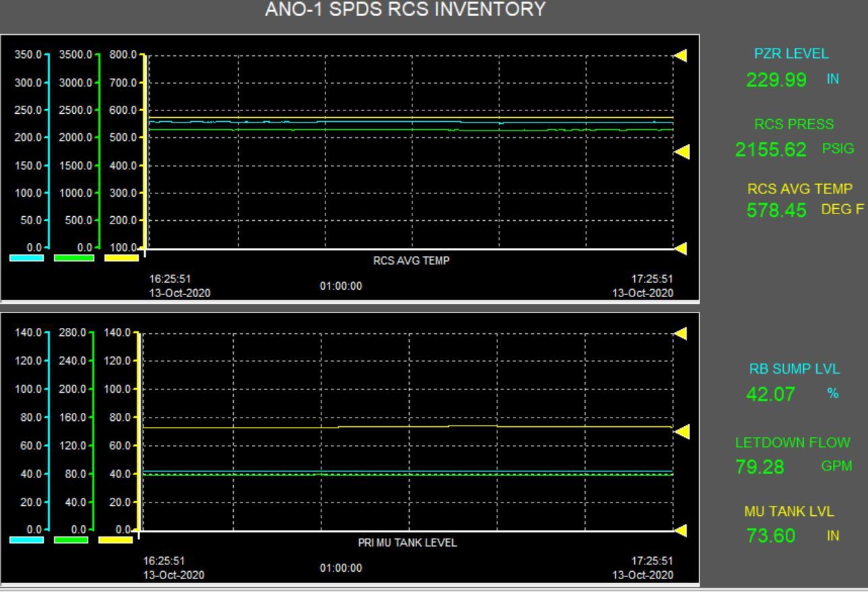Click the % unit beside 42.07
This screenshot has width=868, height=592.
pyautogui.click(x=833, y=394)
